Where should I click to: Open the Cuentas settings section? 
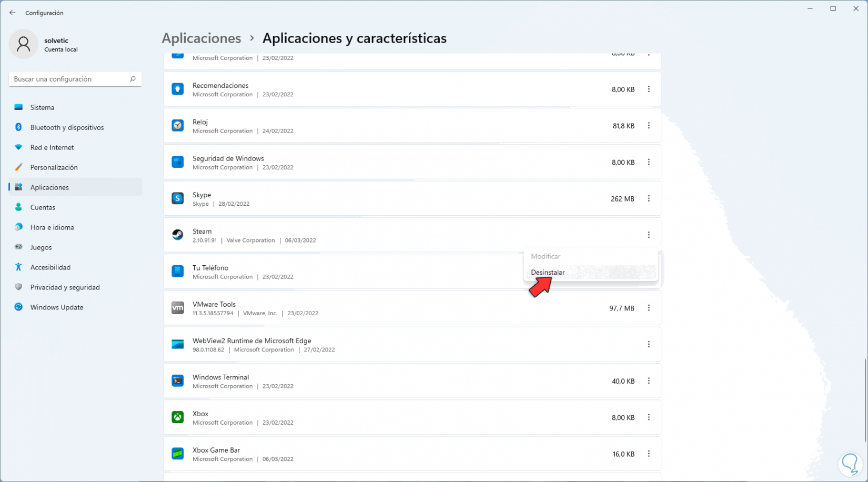coord(75,207)
